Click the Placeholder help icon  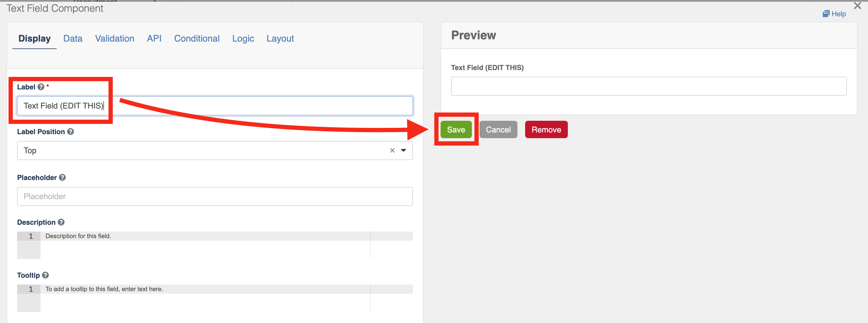pos(62,178)
